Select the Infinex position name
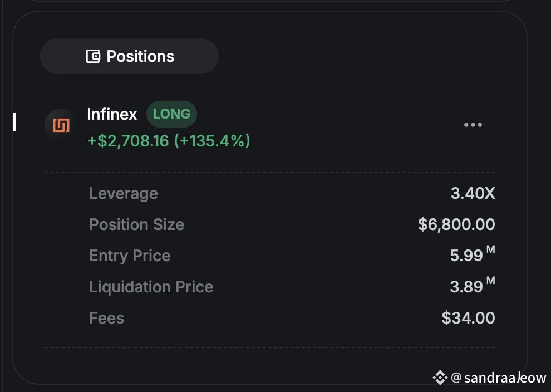551x392 pixels. point(112,114)
